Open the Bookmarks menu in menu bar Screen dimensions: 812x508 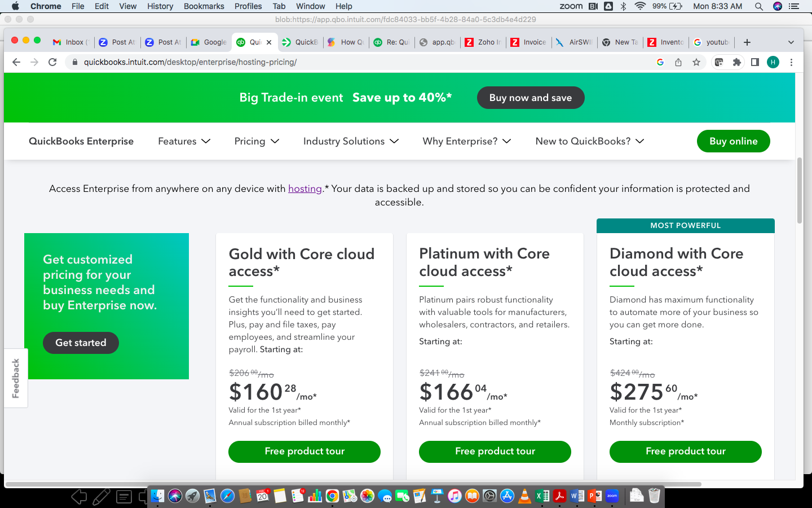pyautogui.click(x=204, y=6)
